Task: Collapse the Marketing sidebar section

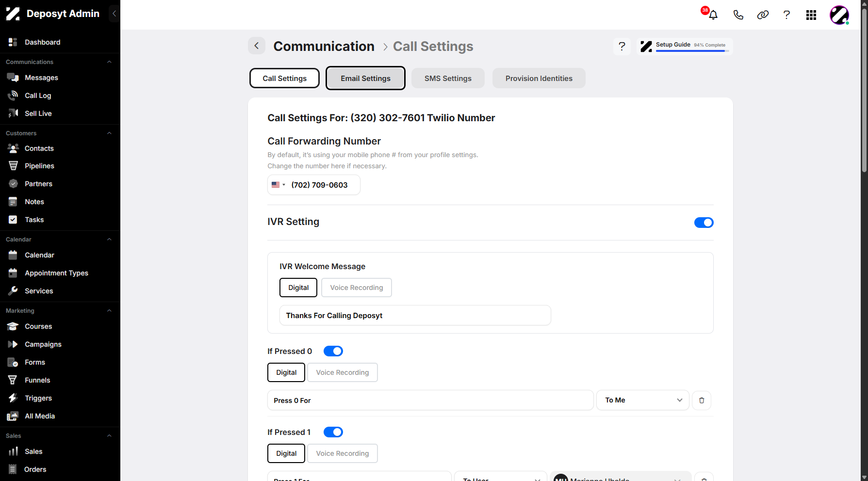Action: 109,311
